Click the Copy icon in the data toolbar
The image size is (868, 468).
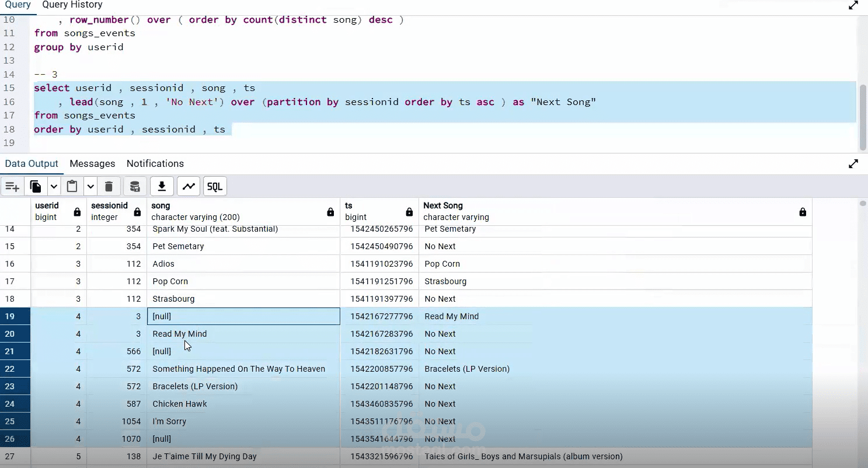[36, 187]
